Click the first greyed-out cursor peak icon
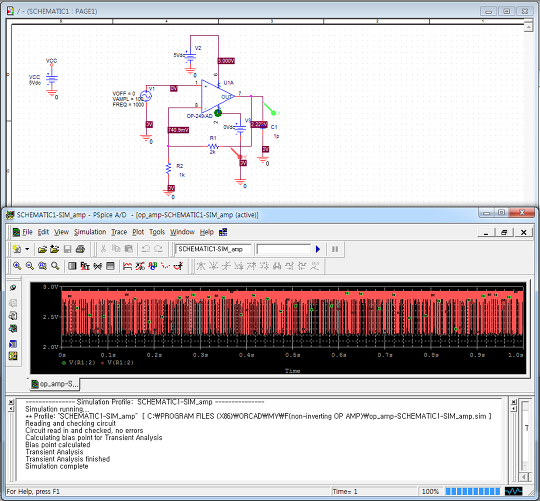The image size is (540, 501). 201,266
